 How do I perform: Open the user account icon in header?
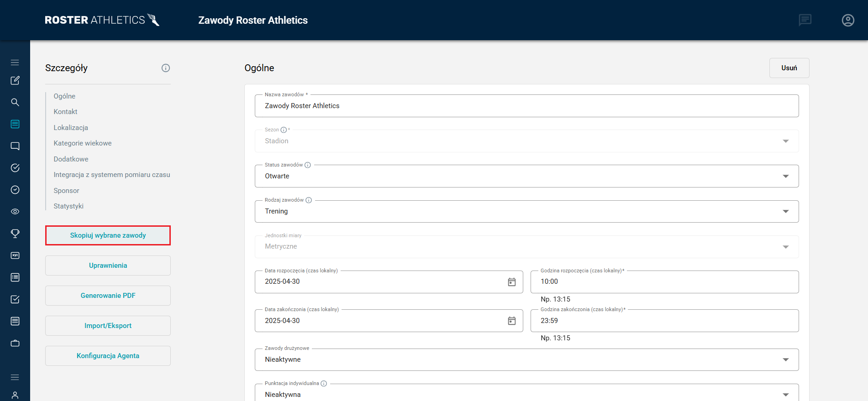pyautogui.click(x=848, y=20)
